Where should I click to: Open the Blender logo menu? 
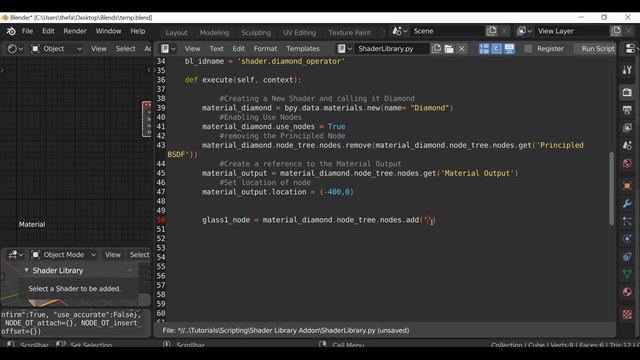(x=11, y=31)
